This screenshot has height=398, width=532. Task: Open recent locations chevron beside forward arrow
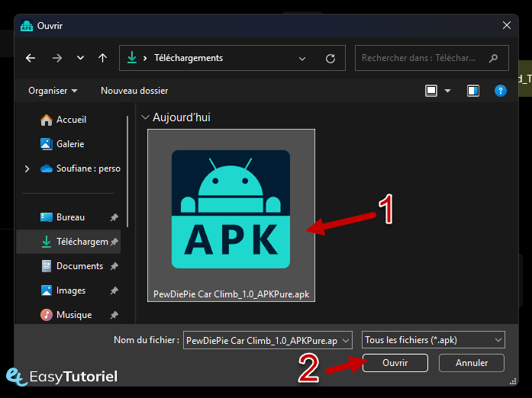[x=80, y=58]
